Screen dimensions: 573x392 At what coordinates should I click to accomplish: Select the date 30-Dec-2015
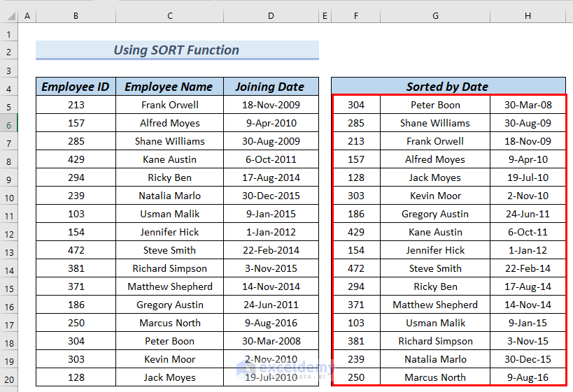pyautogui.click(x=271, y=196)
